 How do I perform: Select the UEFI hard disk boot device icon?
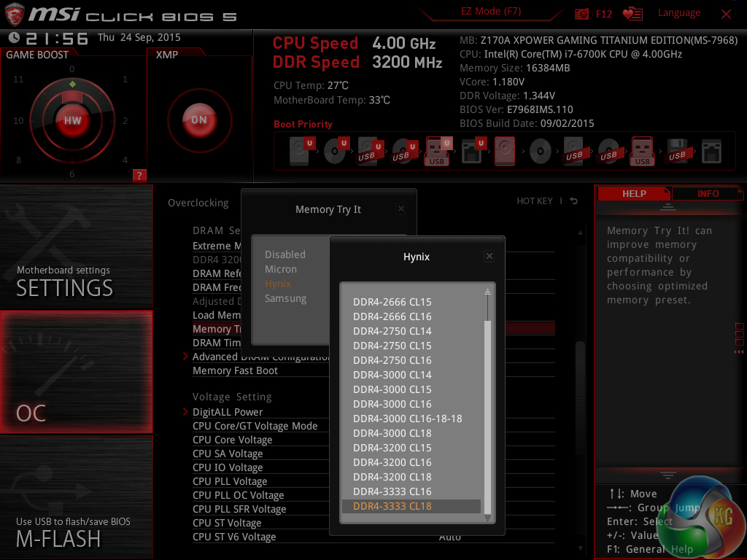pos(302,151)
